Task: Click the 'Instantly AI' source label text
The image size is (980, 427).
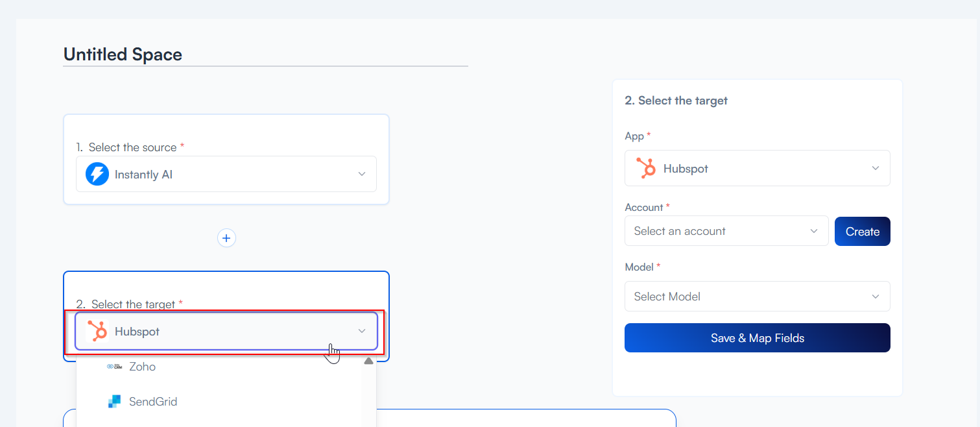Action: coord(143,175)
